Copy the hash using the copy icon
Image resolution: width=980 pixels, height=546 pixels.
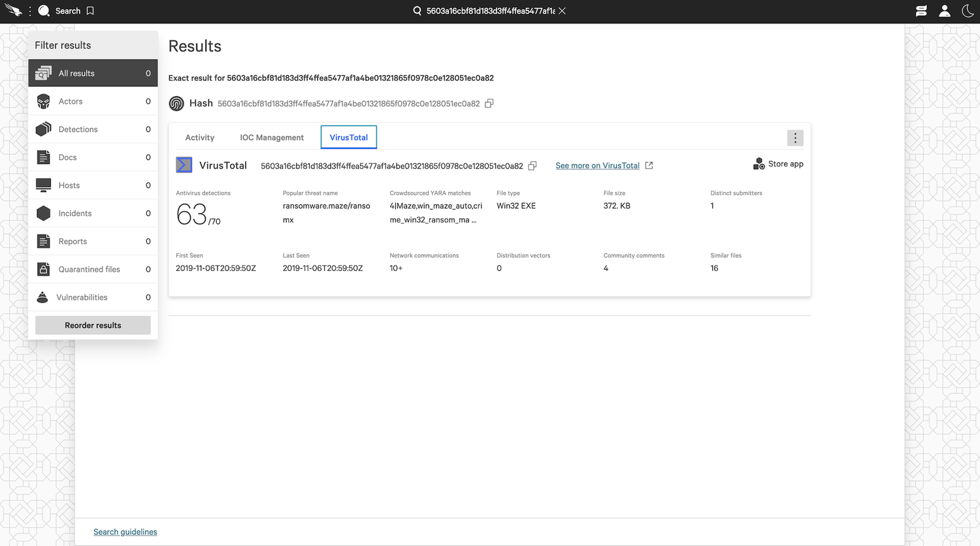coord(489,103)
